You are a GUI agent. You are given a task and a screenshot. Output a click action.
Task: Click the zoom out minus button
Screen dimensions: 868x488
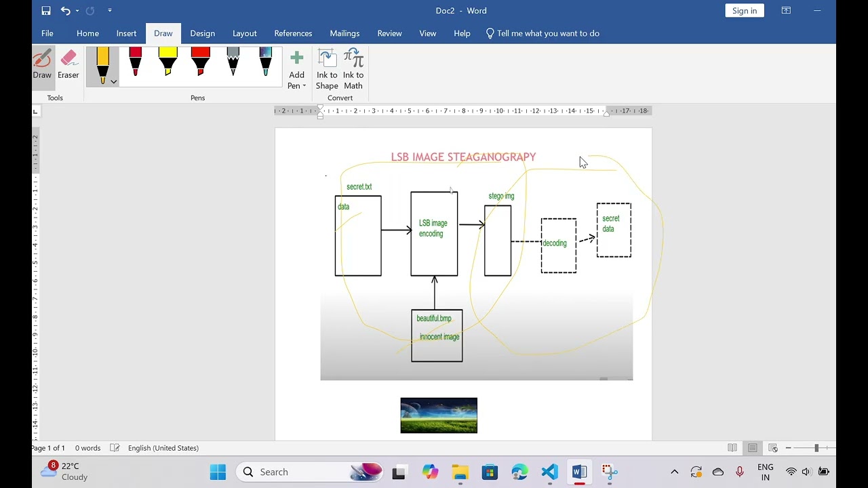tap(789, 448)
